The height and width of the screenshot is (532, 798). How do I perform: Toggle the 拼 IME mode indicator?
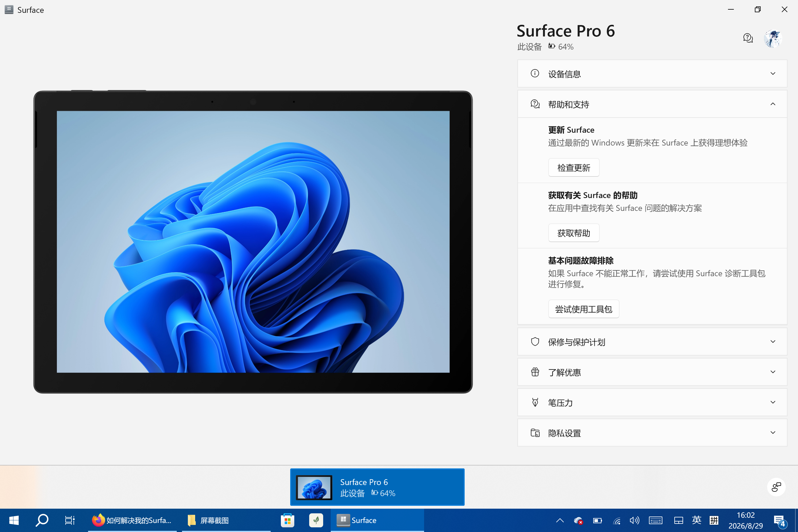point(714,520)
